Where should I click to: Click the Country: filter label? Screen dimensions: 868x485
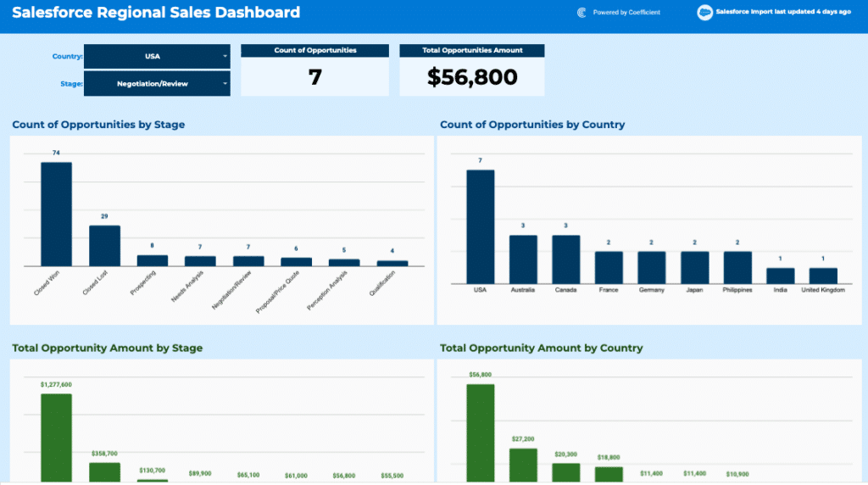(68, 57)
